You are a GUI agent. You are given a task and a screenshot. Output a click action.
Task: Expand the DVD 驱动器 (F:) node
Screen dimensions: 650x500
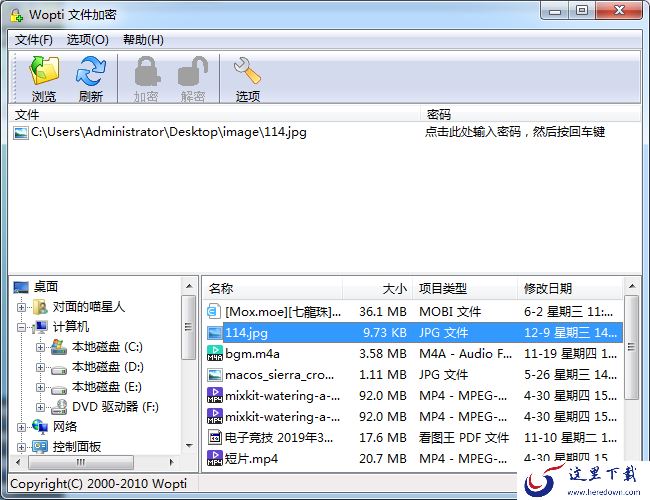tap(40, 407)
